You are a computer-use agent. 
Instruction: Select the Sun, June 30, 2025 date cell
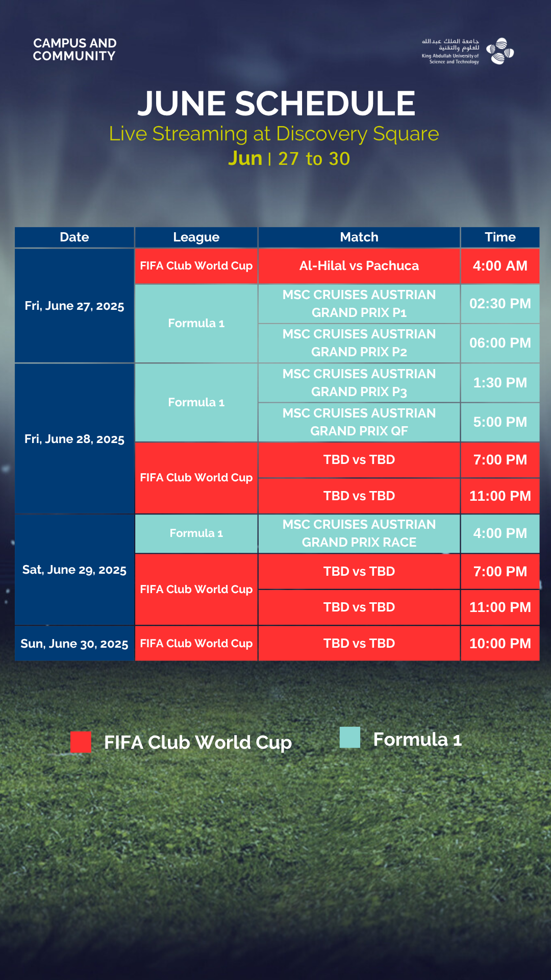point(74,644)
